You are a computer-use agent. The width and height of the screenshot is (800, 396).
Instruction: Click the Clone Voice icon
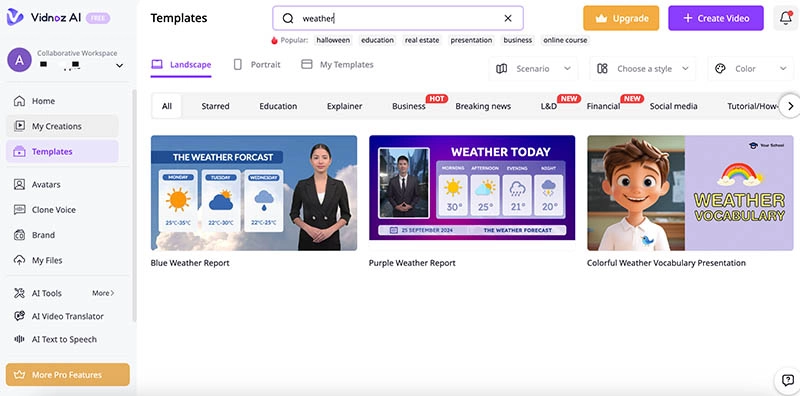[19, 210]
